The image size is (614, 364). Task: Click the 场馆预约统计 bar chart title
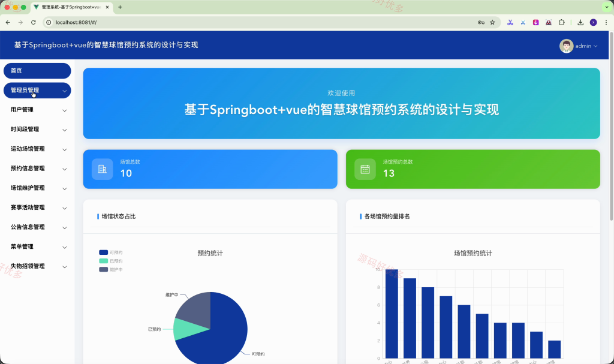[x=472, y=253]
